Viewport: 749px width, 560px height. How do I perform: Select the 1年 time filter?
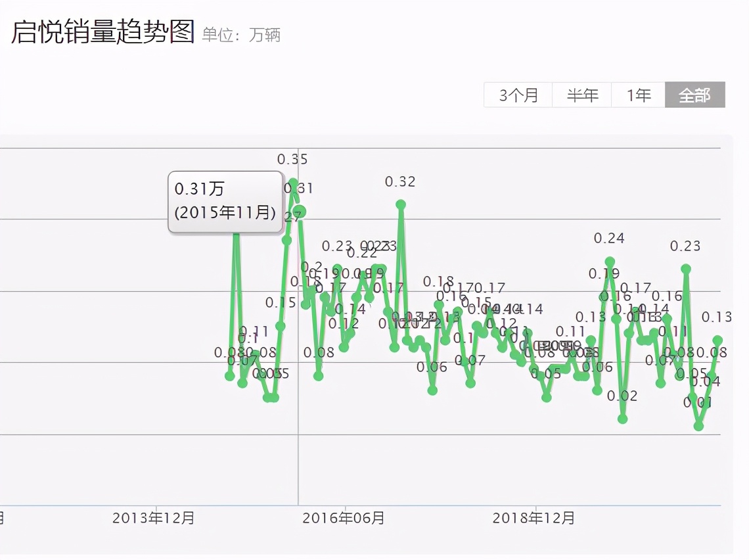tap(637, 95)
